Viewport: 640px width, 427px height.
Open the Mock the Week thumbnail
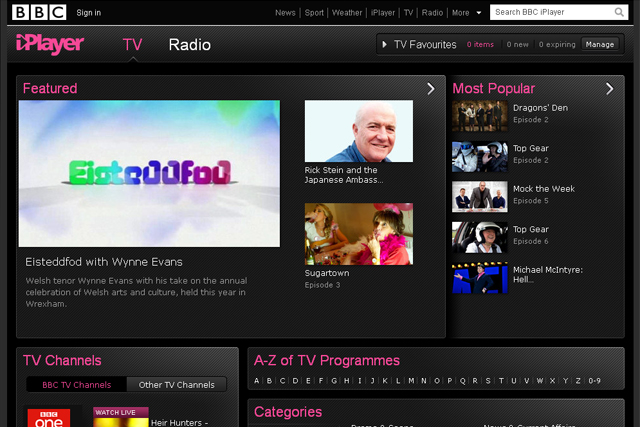click(x=480, y=197)
